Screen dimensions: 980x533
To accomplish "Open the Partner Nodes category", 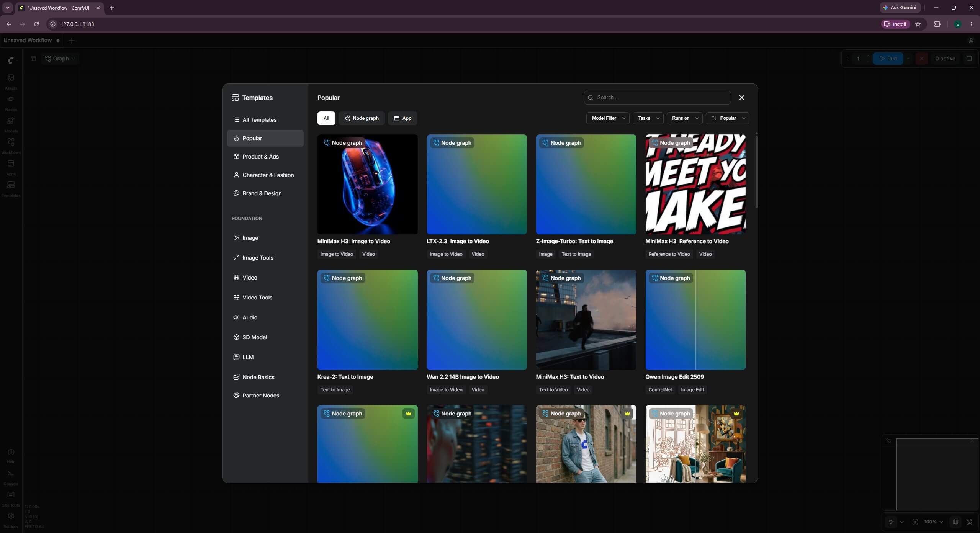I will pos(265,396).
